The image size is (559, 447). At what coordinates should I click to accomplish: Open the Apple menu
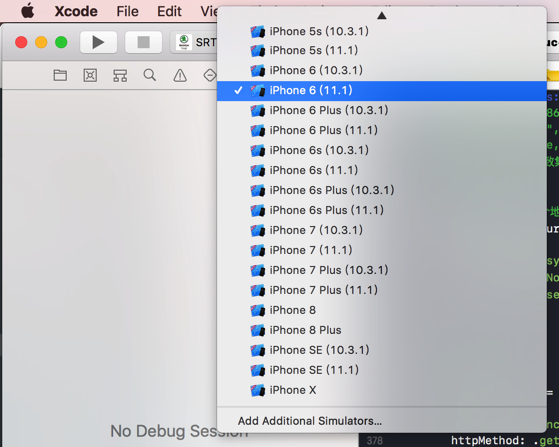tap(28, 11)
